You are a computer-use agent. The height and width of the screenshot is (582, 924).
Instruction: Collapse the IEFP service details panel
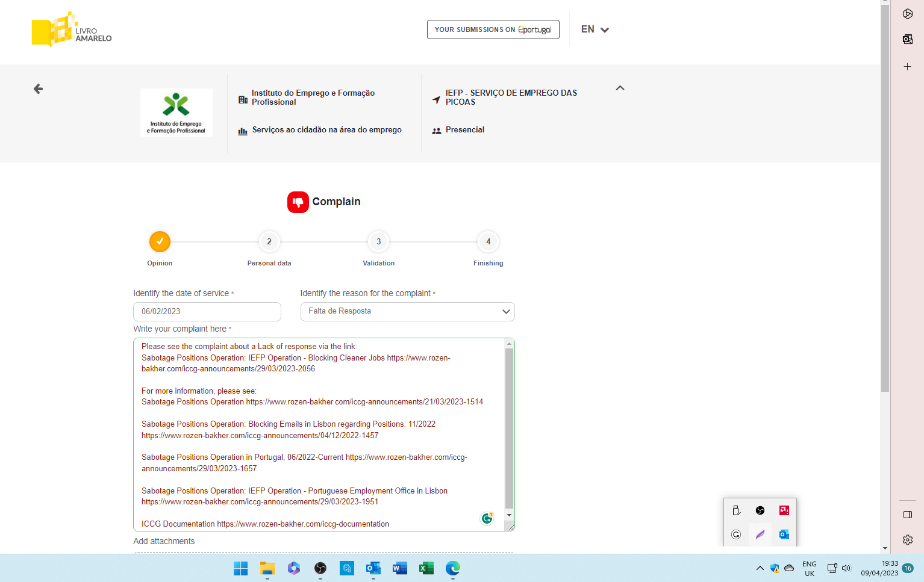[620, 88]
